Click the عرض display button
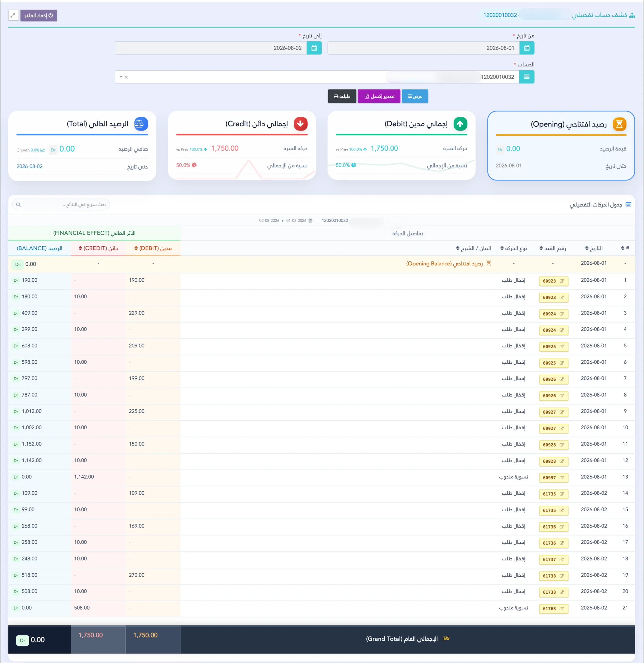 (x=415, y=96)
